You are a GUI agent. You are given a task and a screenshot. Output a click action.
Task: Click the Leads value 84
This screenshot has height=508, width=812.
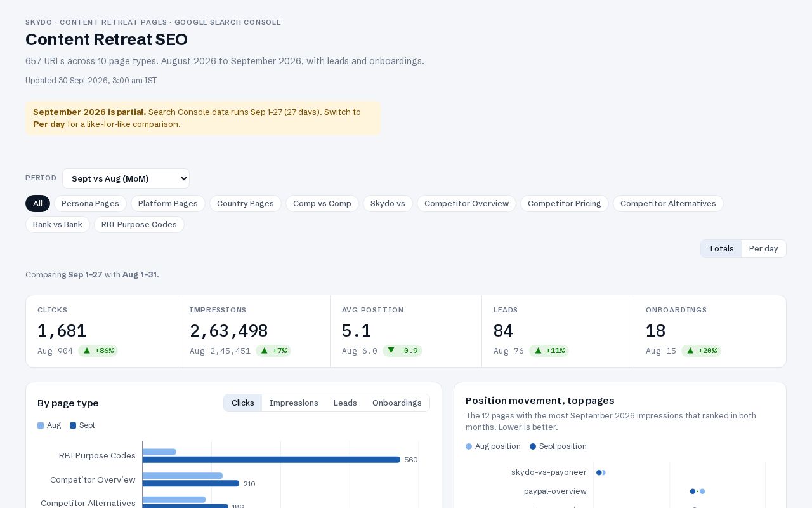(x=504, y=331)
